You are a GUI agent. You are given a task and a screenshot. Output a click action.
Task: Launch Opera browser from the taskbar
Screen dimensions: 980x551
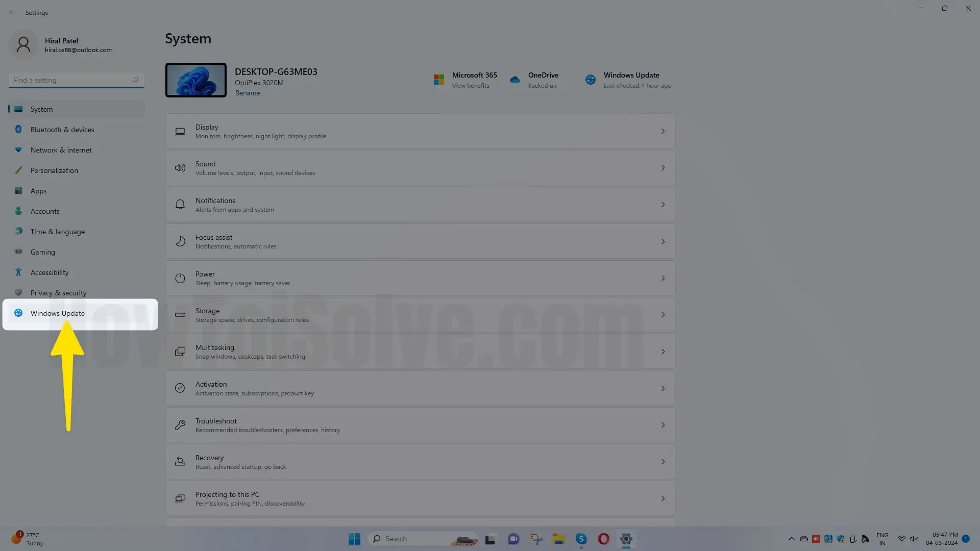[x=603, y=539]
